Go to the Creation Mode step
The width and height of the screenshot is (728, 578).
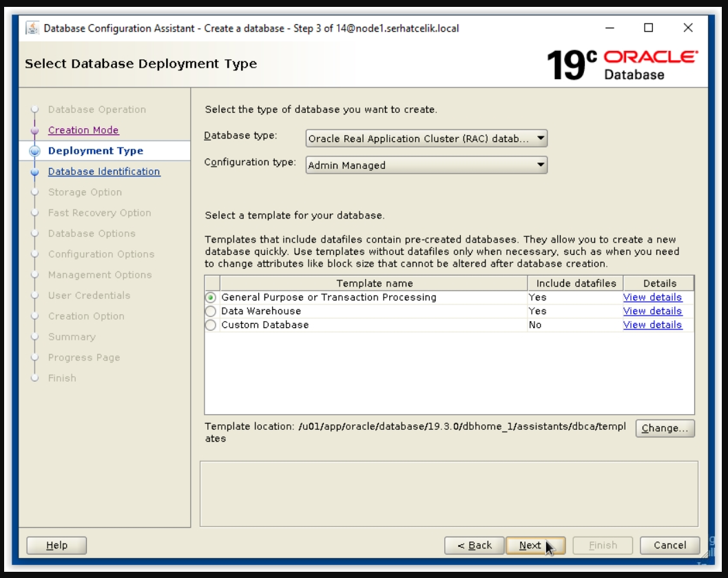(83, 130)
